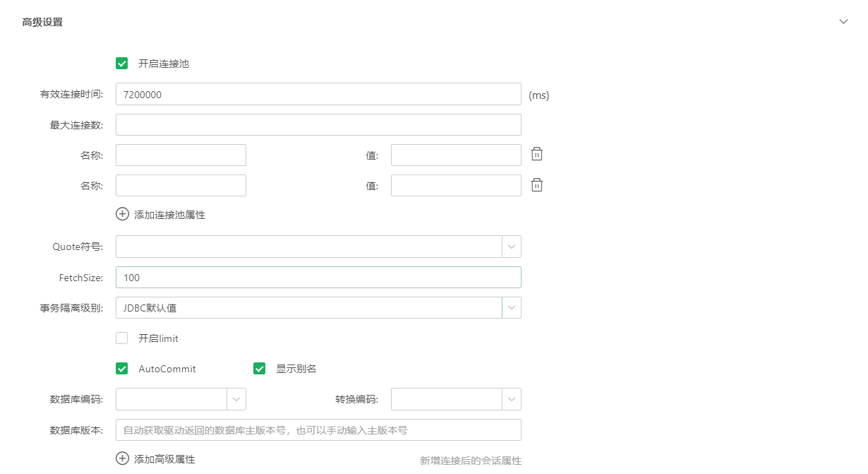
Task: Delete the first connection pool property row
Action: 537,155
